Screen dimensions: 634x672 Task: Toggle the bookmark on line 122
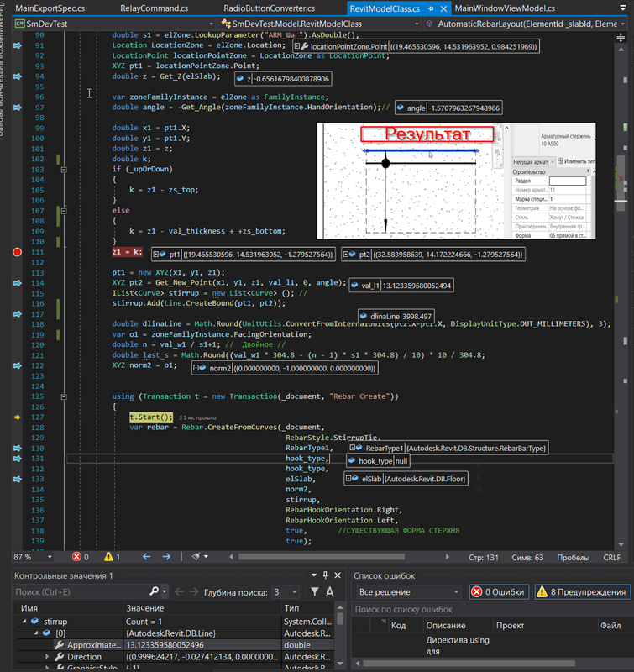(18, 365)
